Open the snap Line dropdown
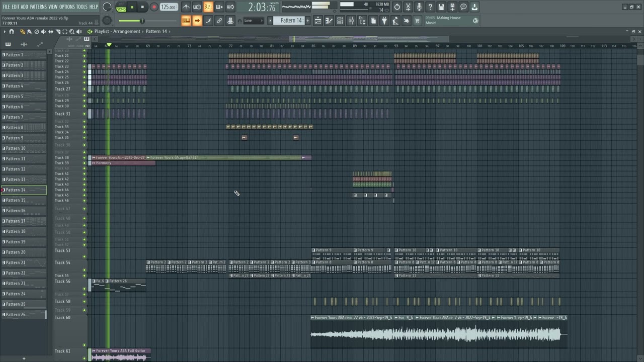 point(254,21)
